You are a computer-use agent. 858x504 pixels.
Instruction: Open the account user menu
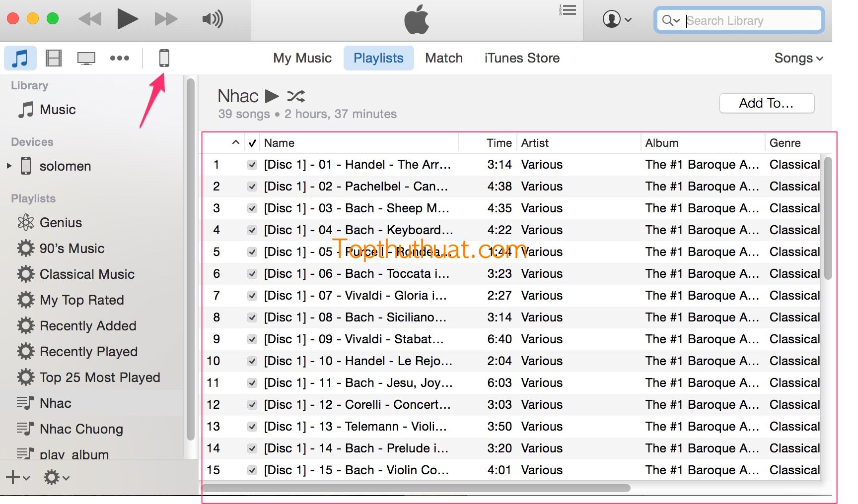[x=617, y=20]
